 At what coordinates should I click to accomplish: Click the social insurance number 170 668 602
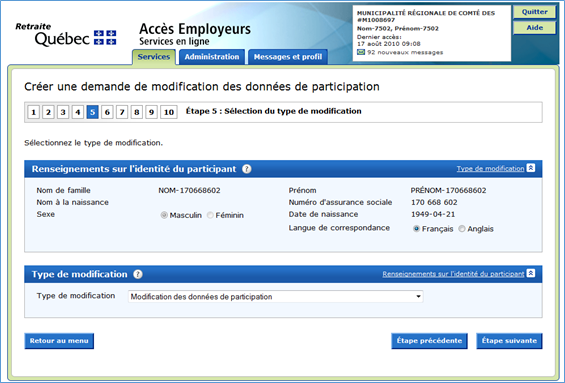434,202
